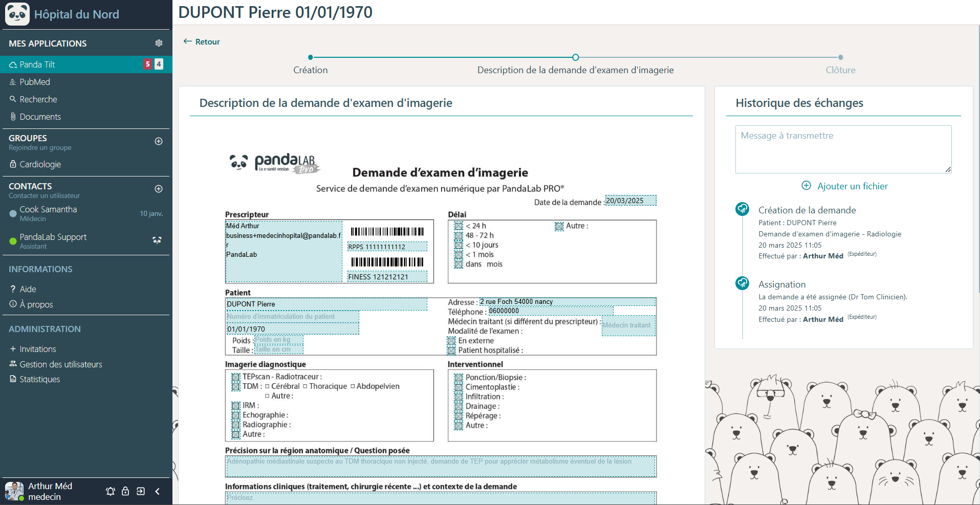Click 'Contacter un utilisateur' text

point(44,196)
